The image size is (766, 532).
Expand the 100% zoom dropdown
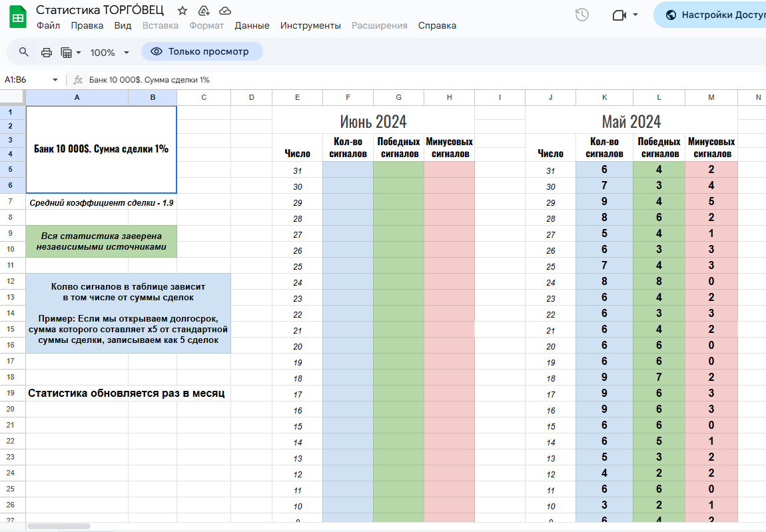coord(110,52)
